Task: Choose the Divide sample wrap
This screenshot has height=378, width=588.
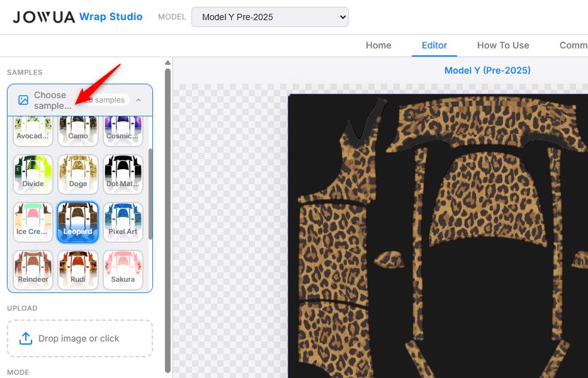Action: tap(33, 174)
